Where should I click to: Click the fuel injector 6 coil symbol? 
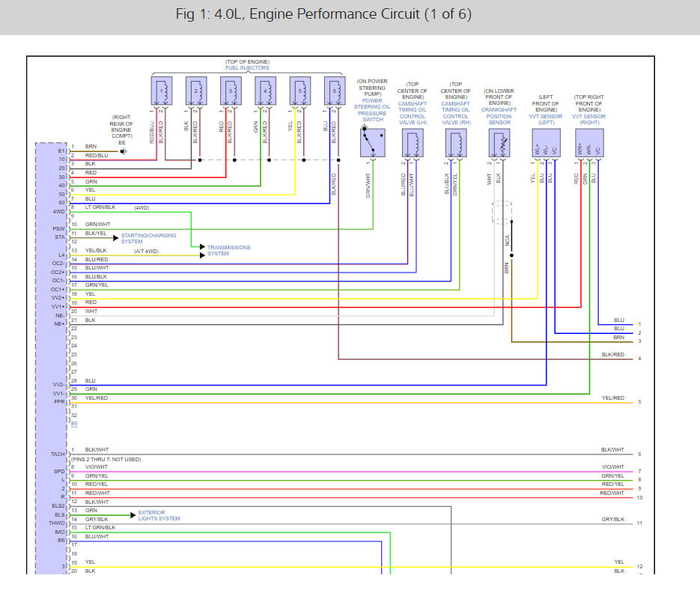tap(335, 91)
